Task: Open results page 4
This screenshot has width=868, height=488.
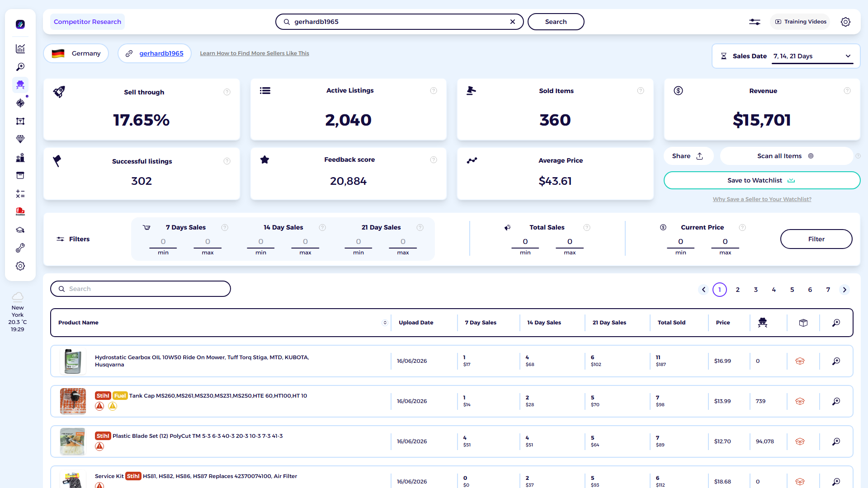Action: (774, 290)
